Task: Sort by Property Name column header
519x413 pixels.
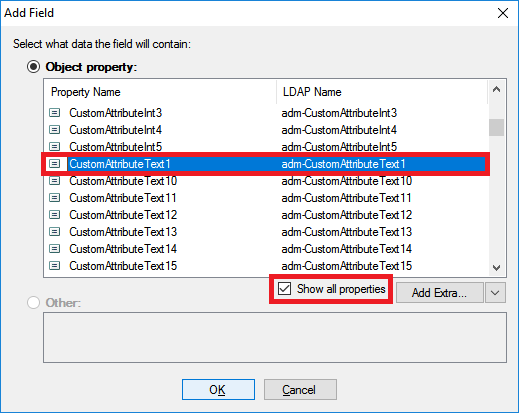Action: (160, 92)
